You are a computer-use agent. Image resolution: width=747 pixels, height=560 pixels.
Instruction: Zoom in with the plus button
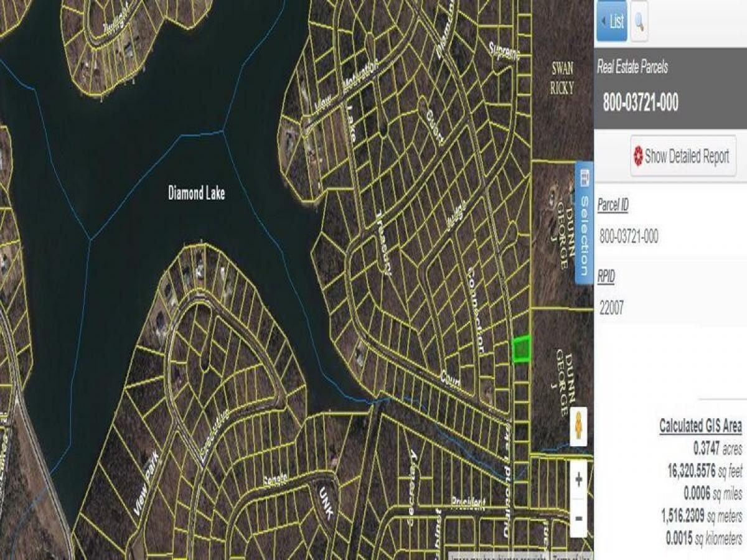(578, 480)
